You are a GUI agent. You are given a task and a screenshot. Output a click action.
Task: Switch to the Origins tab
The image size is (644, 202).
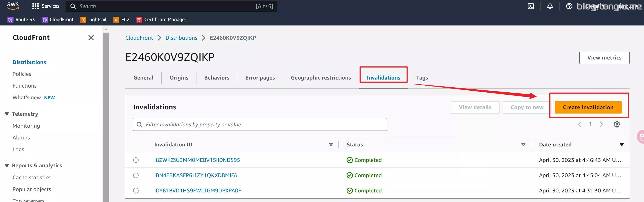[x=179, y=78]
